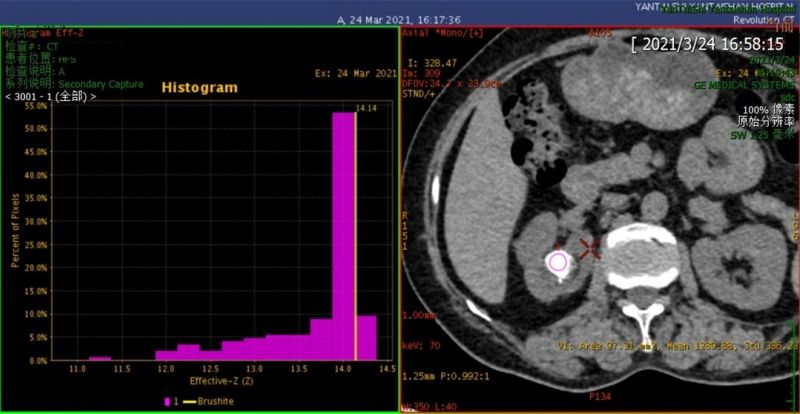Viewport: 800px width, 414px height.
Task: Click the red crosshair cursor marker
Action: (x=590, y=248)
